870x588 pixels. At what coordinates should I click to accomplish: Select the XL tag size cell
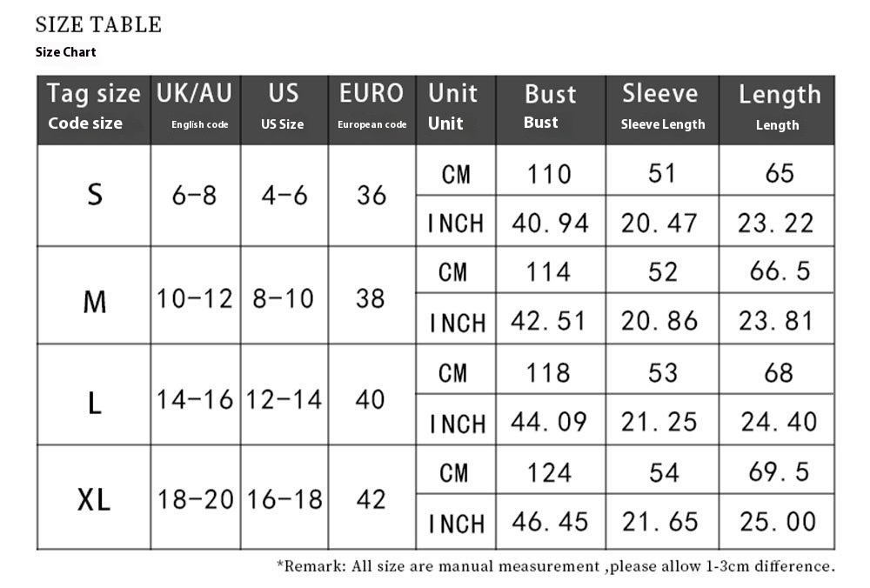click(94, 498)
